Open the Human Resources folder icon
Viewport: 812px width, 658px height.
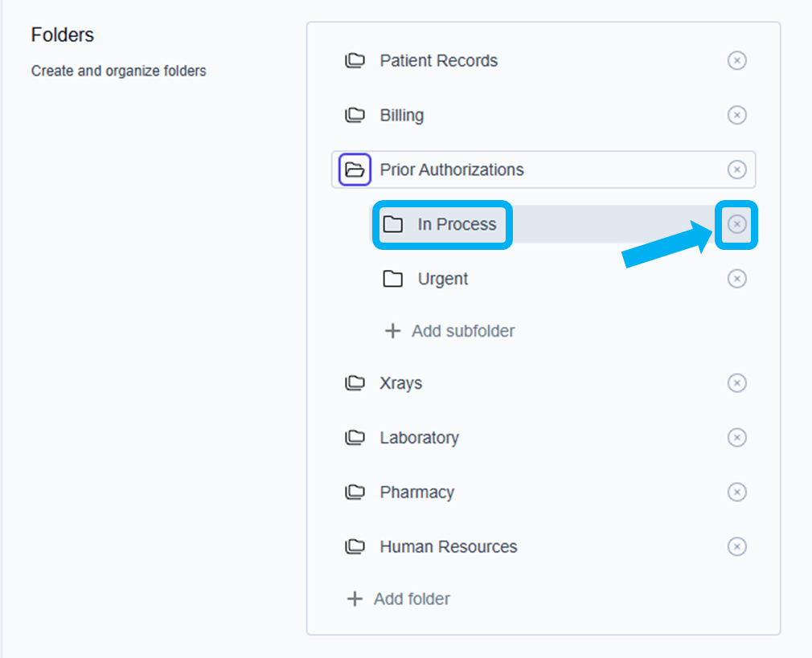pyautogui.click(x=355, y=547)
